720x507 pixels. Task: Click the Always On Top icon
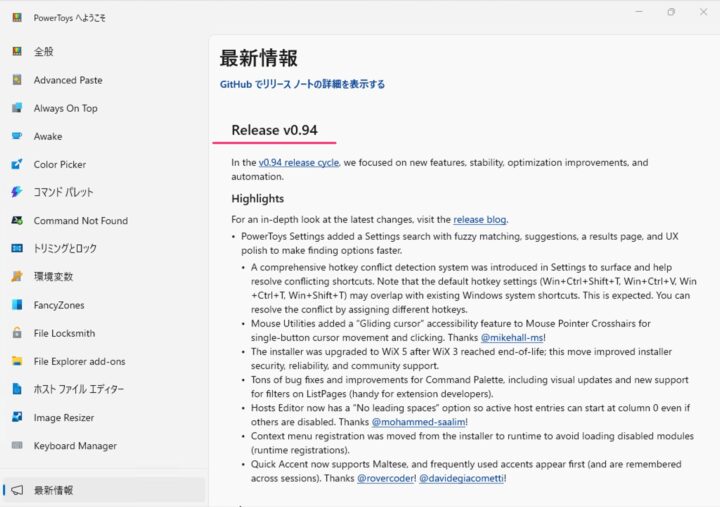click(17, 108)
